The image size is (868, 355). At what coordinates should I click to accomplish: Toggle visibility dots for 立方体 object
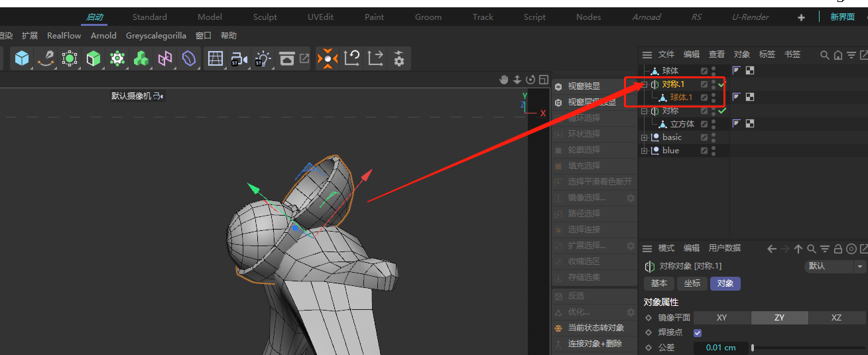(x=713, y=124)
